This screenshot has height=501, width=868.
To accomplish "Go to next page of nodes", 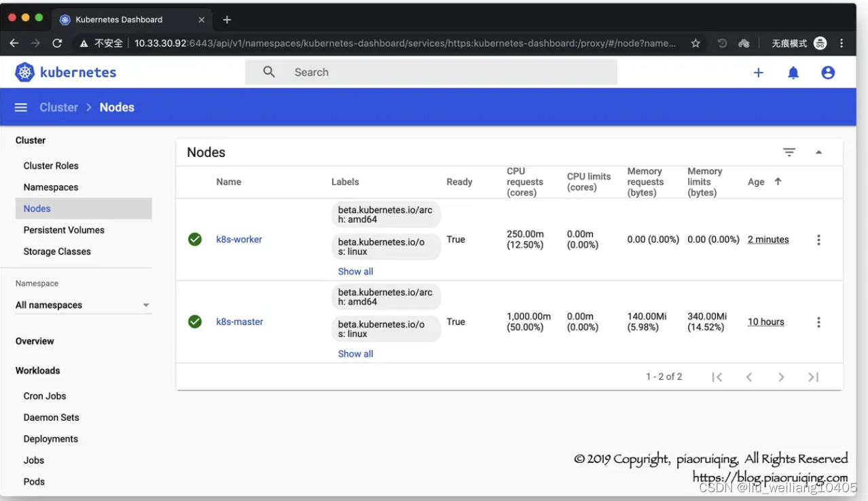I will coord(781,377).
